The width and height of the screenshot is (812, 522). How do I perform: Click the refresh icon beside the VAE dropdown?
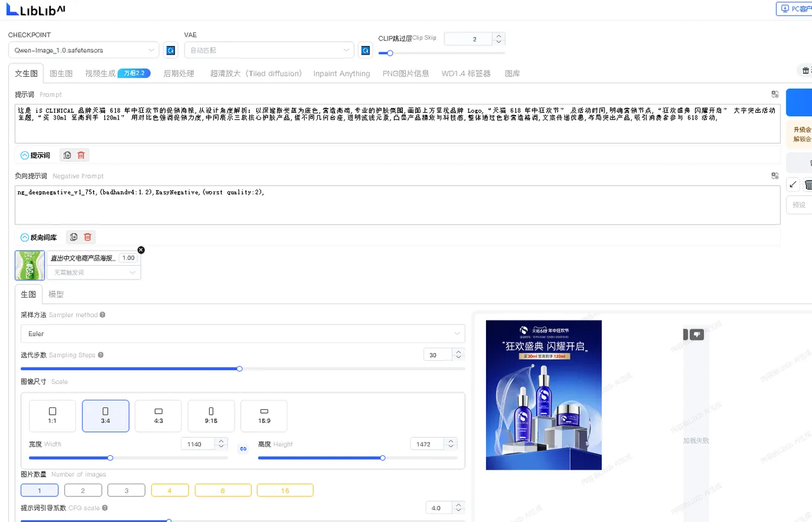[365, 50]
